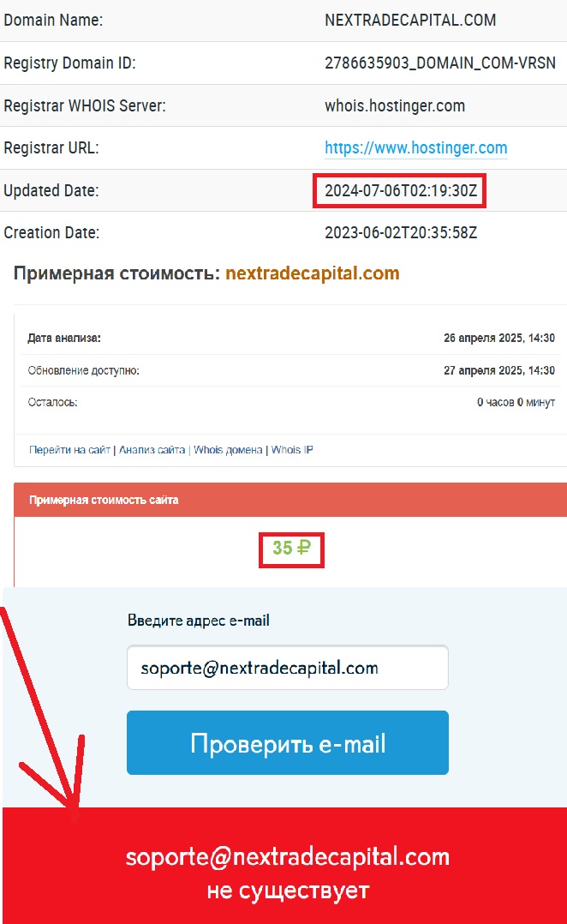567x924 pixels.
Task: Click the Registry Domain ID value
Action: point(440,63)
